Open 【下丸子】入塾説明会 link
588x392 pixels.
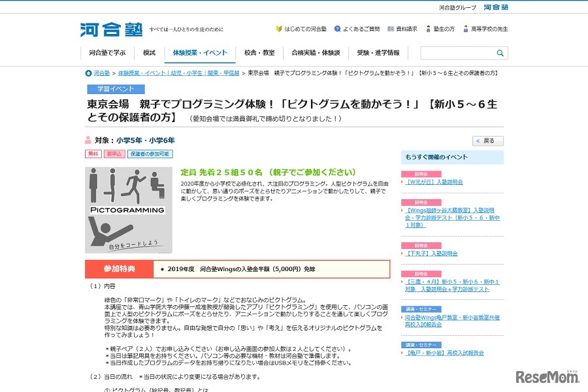click(433, 253)
